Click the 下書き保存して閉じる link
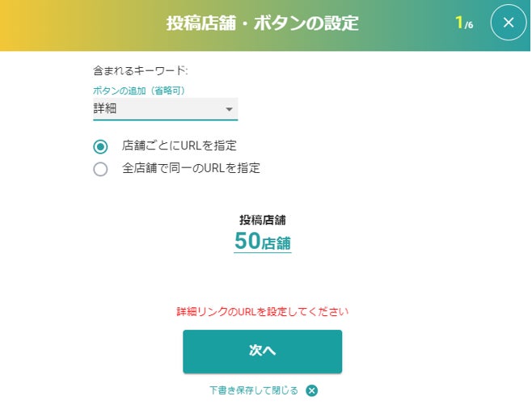532x409 pixels. tap(254, 390)
